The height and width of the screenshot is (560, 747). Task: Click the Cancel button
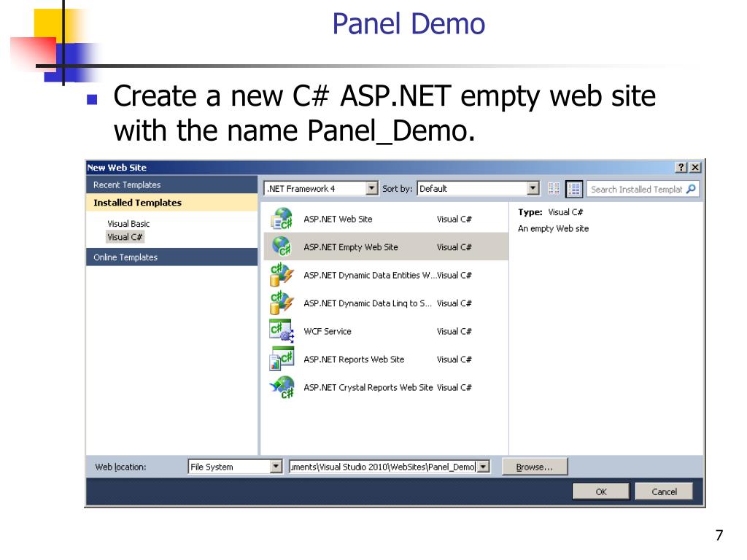tap(664, 491)
